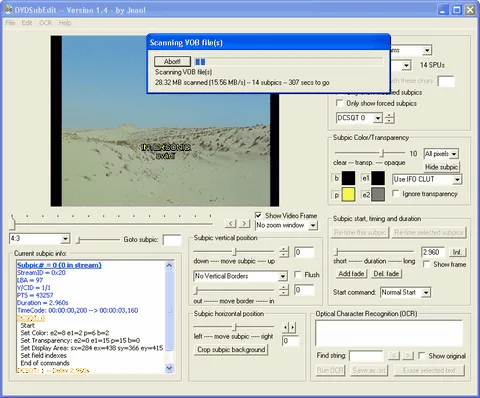The width and height of the screenshot is (480, 398).
Task: Click the vertical position value field
Action: tap(304, 252)
